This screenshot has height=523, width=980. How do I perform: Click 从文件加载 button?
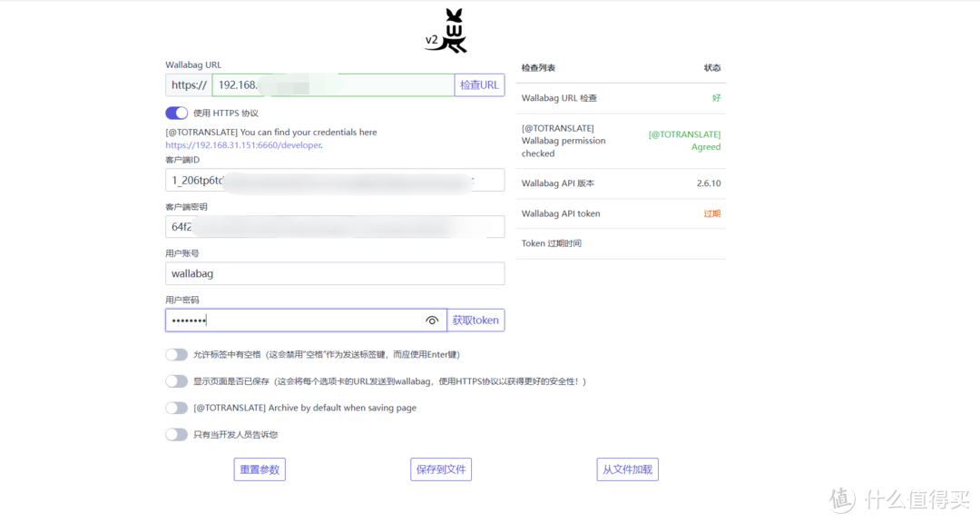tap(628, 469)
